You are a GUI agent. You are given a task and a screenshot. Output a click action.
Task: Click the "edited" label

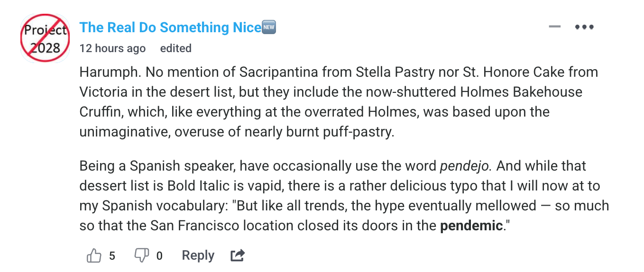click(175, 48)
